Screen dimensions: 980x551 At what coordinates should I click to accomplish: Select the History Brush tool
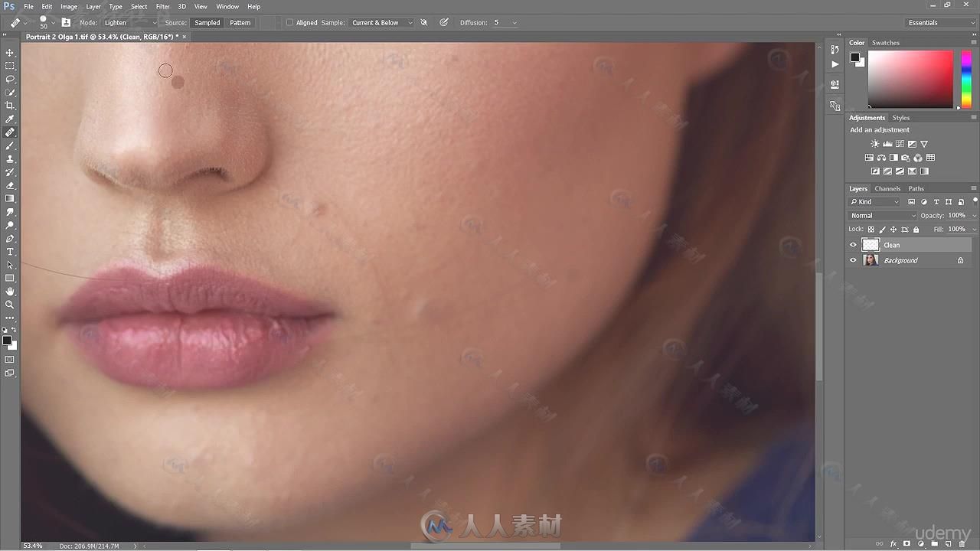tap(10, 172)
